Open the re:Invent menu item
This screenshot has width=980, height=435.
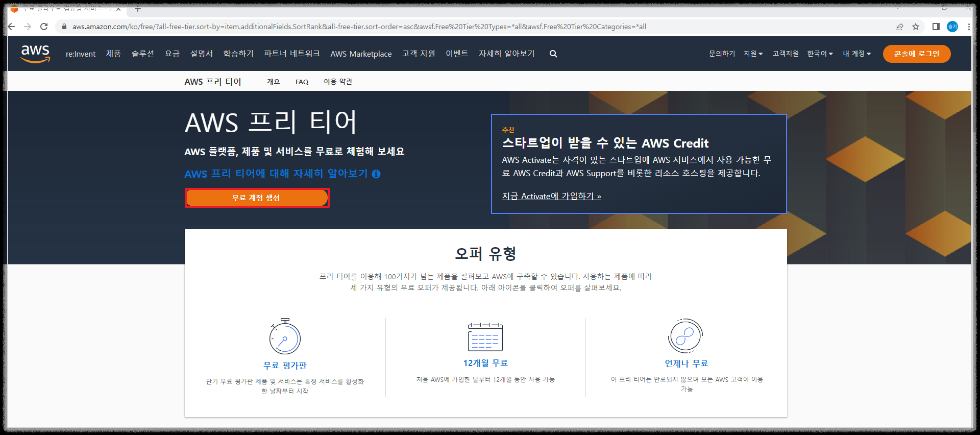tap(81, 54)
